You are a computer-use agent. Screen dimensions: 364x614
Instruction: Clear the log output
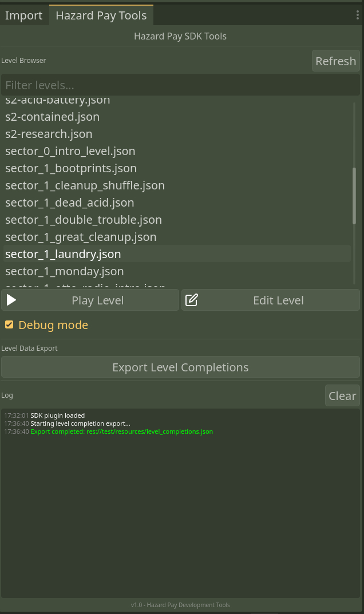click(342, 395)
